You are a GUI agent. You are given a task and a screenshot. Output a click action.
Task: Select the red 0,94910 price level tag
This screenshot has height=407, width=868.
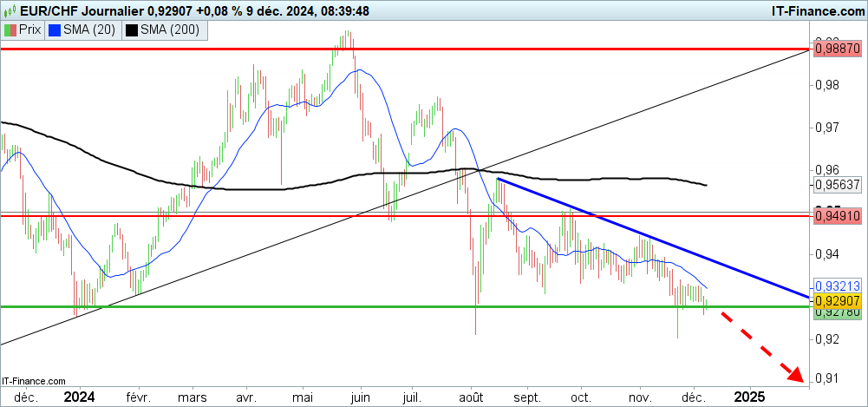click(836, 213)
